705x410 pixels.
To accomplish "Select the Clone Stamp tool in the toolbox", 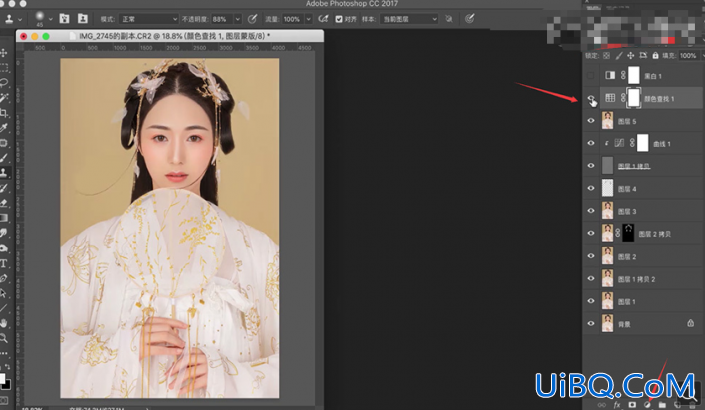I will coord(4,173).
